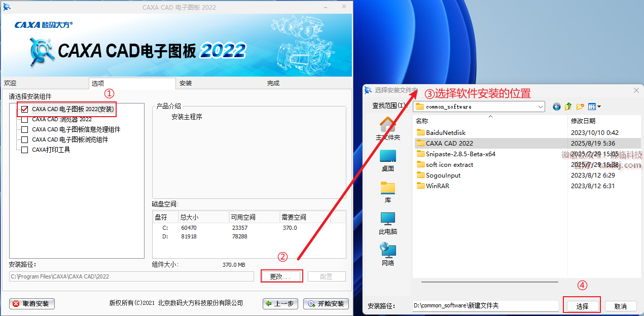Click the folder dialog title icon
Viewport: 644px width, 316px height.
point(368,90)
